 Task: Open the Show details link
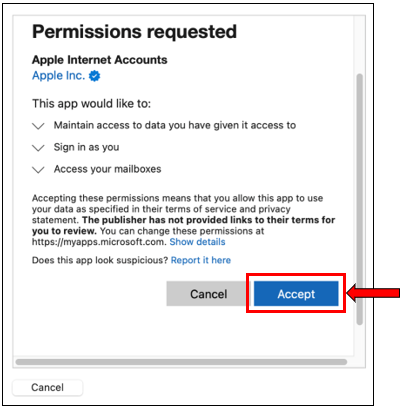point(197,242)
